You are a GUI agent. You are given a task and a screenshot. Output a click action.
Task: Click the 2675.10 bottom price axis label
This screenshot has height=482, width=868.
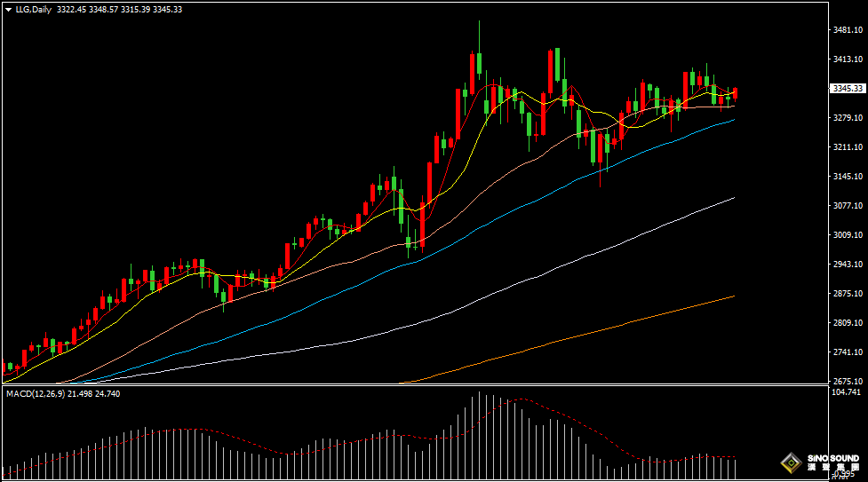(849, 381)
